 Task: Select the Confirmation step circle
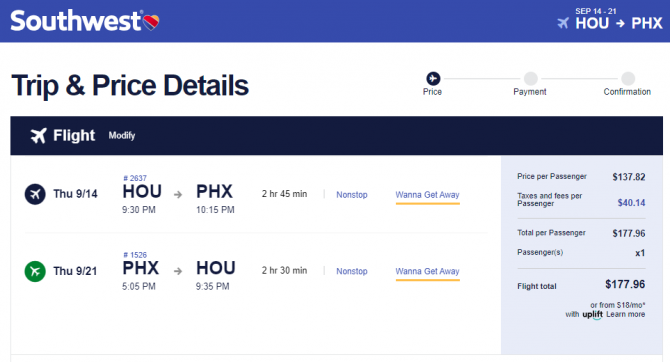[628, 79]
